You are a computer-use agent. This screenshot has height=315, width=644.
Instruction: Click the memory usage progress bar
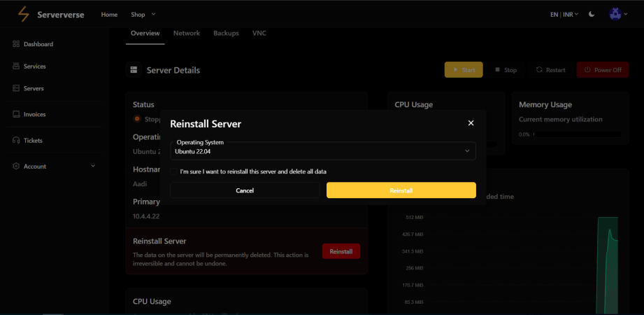click(577, 134)
